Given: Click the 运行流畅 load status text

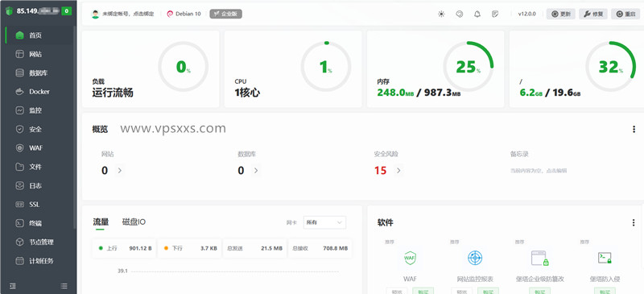Looking at the screenshot, I should (113, 93).
